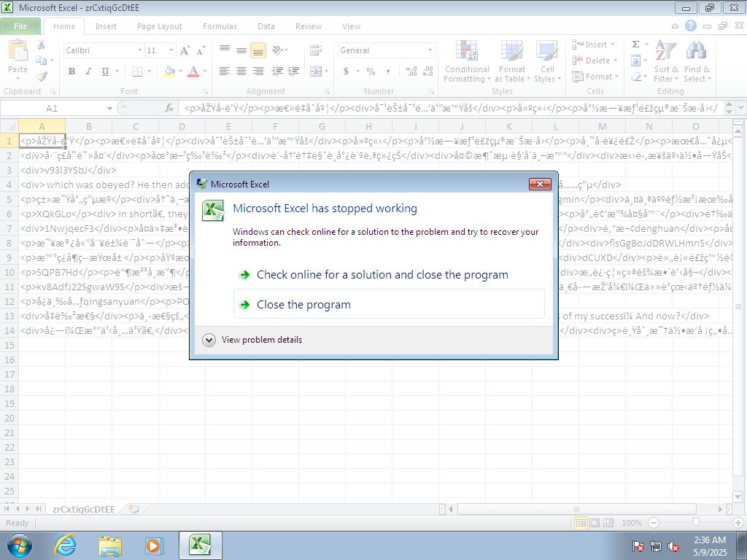
Task: Switch to Page Break Preview view
Action: [608, 523]
